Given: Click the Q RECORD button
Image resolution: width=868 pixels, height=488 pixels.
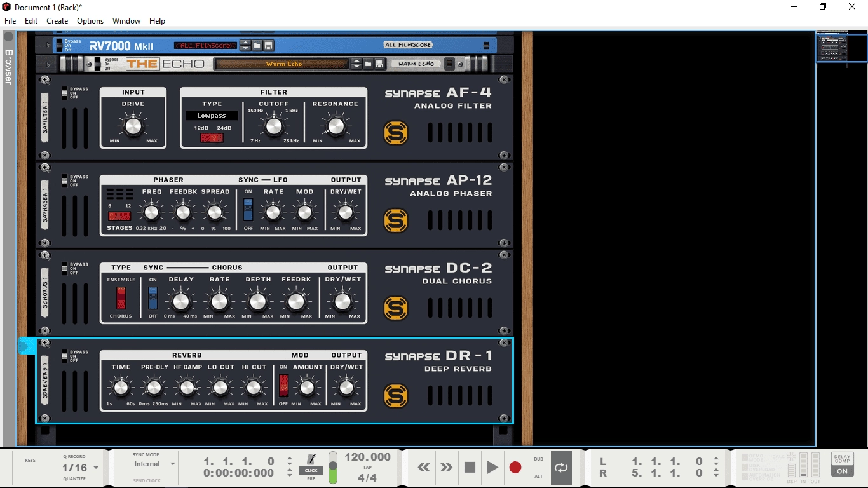Looking at the screenshot, I should click(74, 456).
